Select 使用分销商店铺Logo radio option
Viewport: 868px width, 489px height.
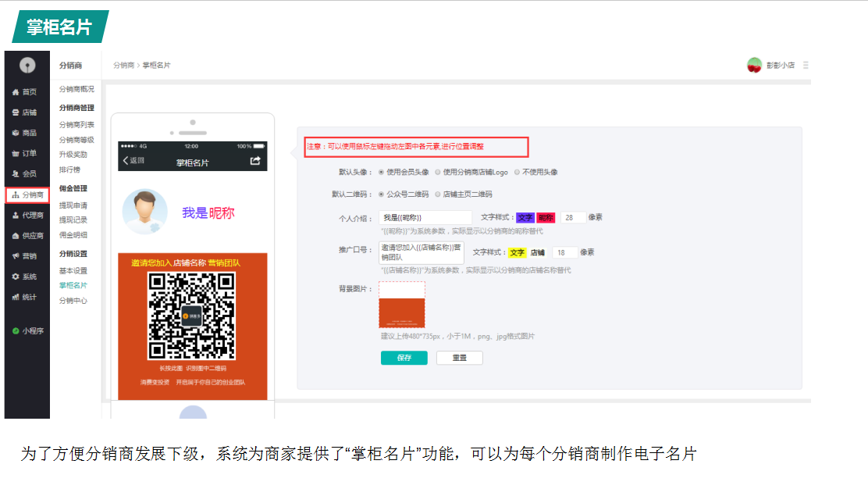point(439,172)
